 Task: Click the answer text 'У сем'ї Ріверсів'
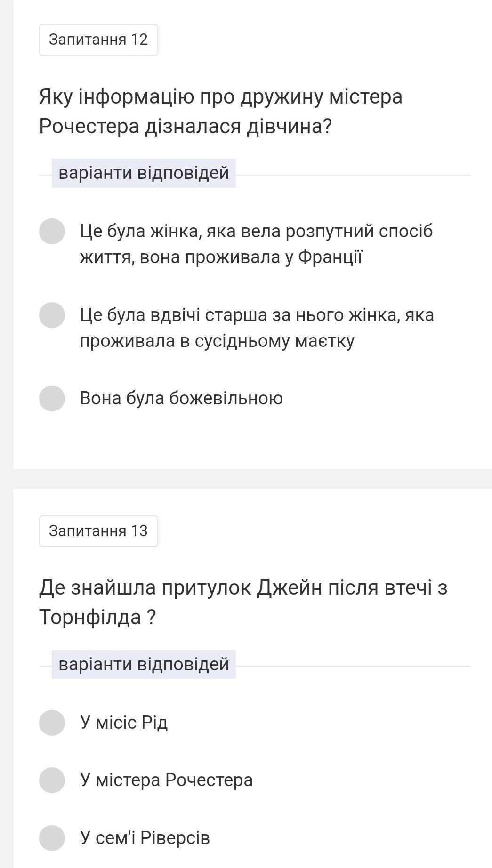coord(145,838)
